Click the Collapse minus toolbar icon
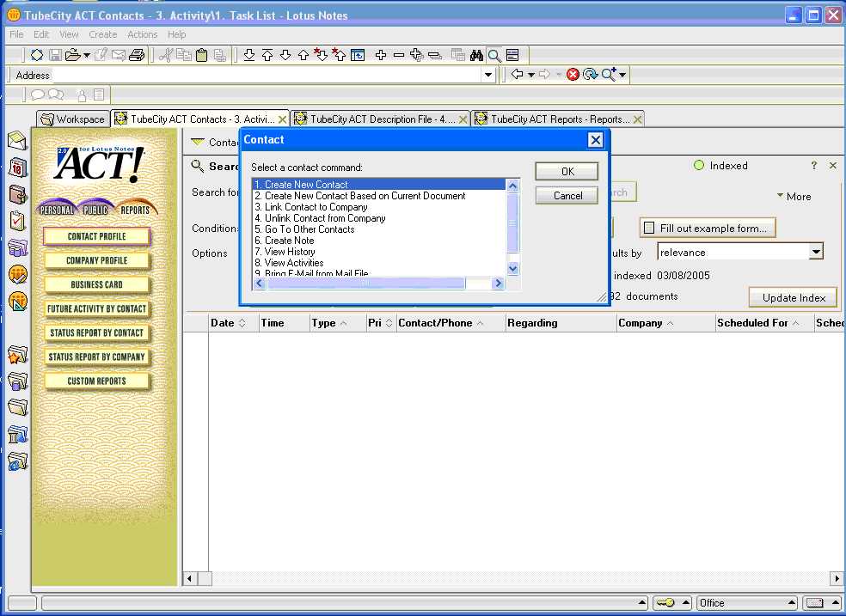846x616 pixels. 399,55
